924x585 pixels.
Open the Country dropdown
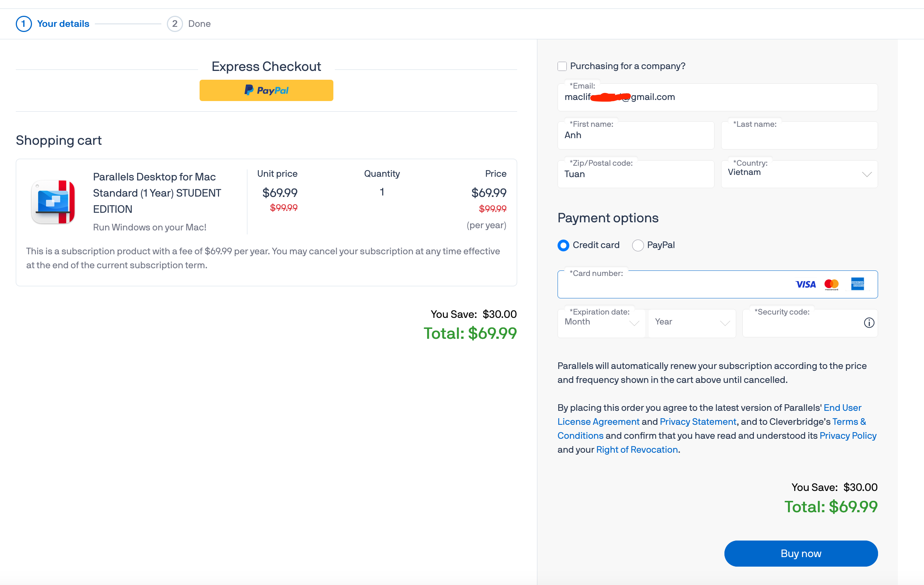coord(799,173)
